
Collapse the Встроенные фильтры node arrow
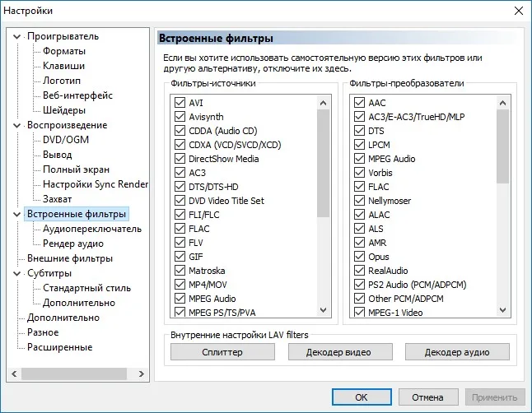point(16,214)
